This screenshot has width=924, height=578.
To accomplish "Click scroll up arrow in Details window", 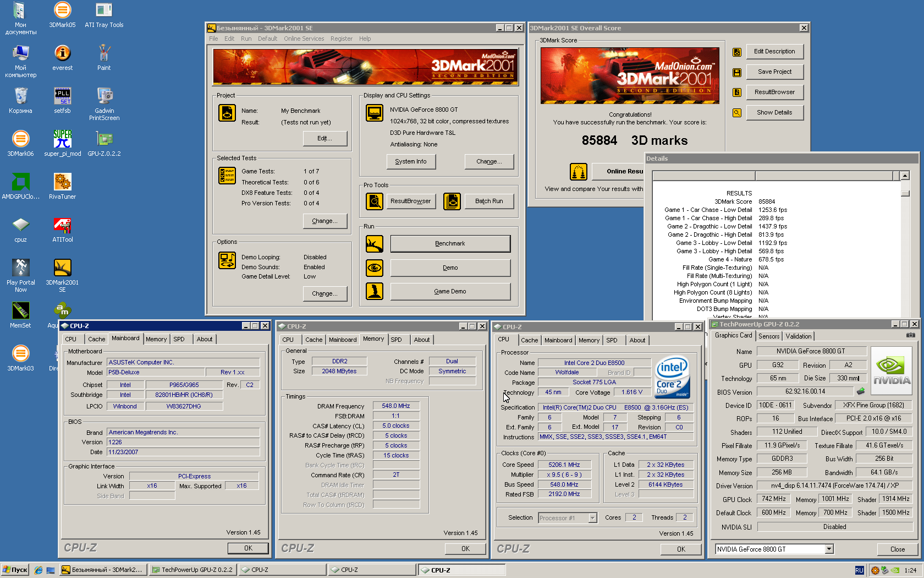I will point(905,176).
